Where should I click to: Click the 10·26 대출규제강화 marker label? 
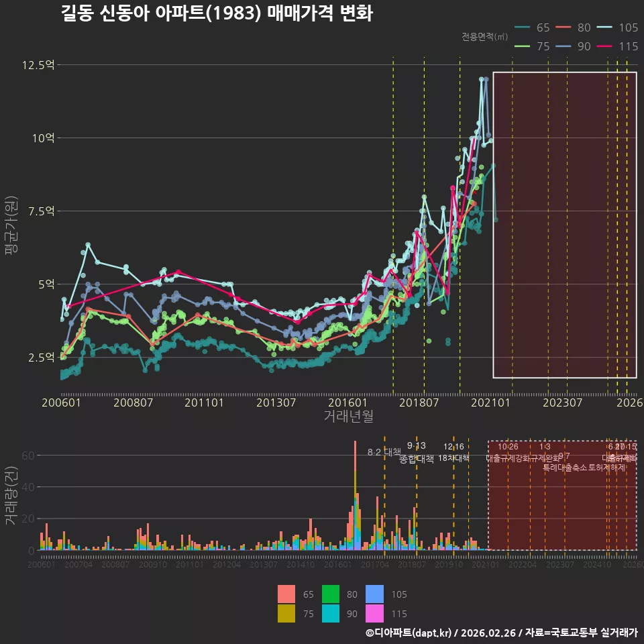508,452
